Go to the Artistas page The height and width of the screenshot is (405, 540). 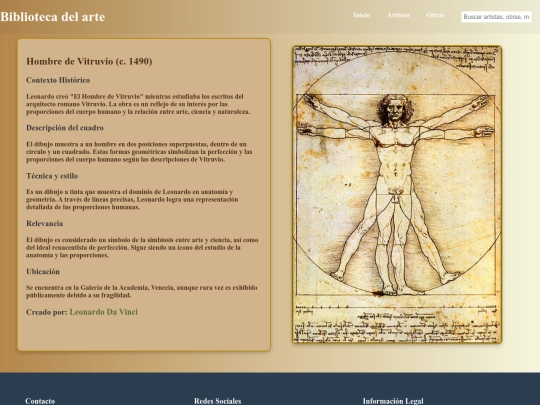[x=398, y=15]
